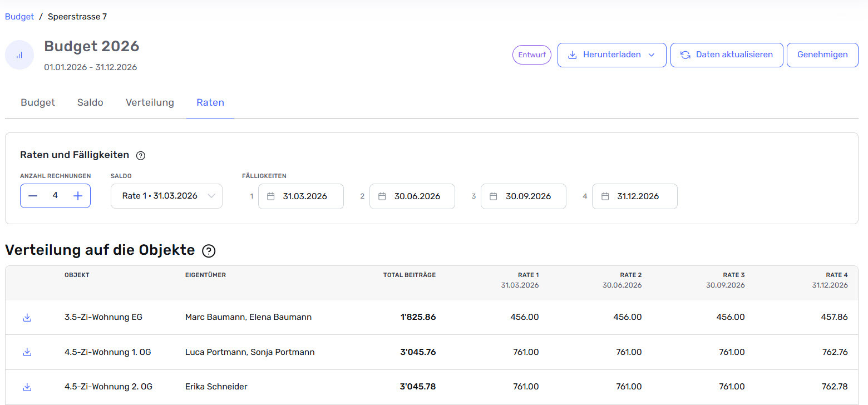Increase Anzahl Rechnungen with plus button
Viewport: 868px width, 405px height.
tap(78, 196)
